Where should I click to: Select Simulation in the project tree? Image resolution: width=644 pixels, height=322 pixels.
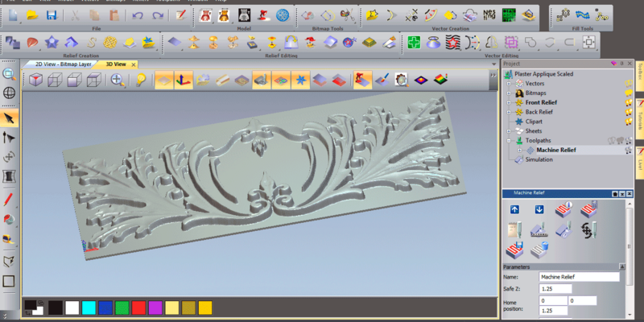click(x=539, y=159)
